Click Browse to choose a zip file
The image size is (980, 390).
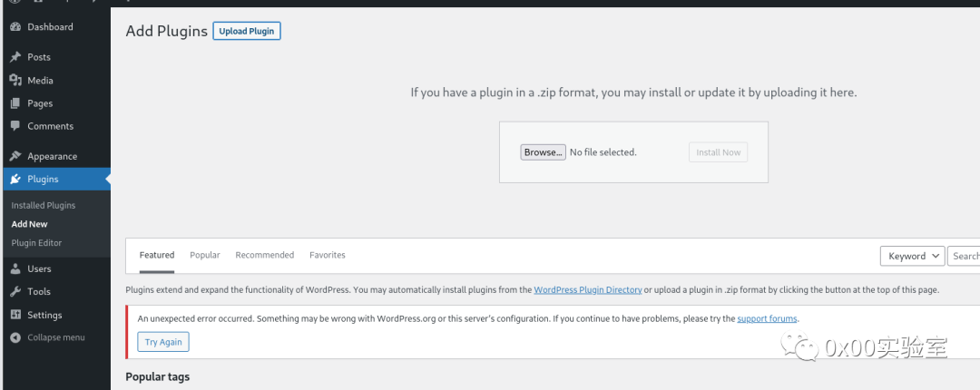coord(544,152)
